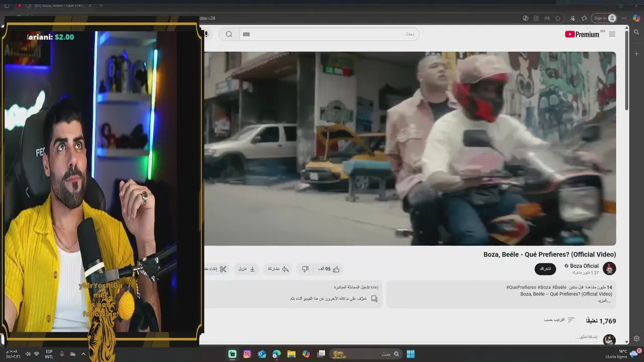
Task: Expand the system tray hidden icons chevron
Action: [x=84, y=354]
